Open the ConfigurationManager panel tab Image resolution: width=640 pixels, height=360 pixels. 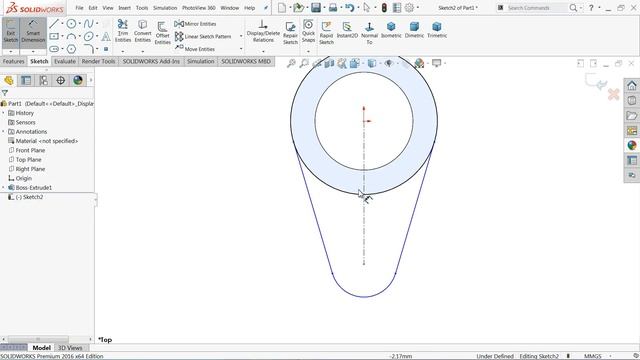click(43, 80)
